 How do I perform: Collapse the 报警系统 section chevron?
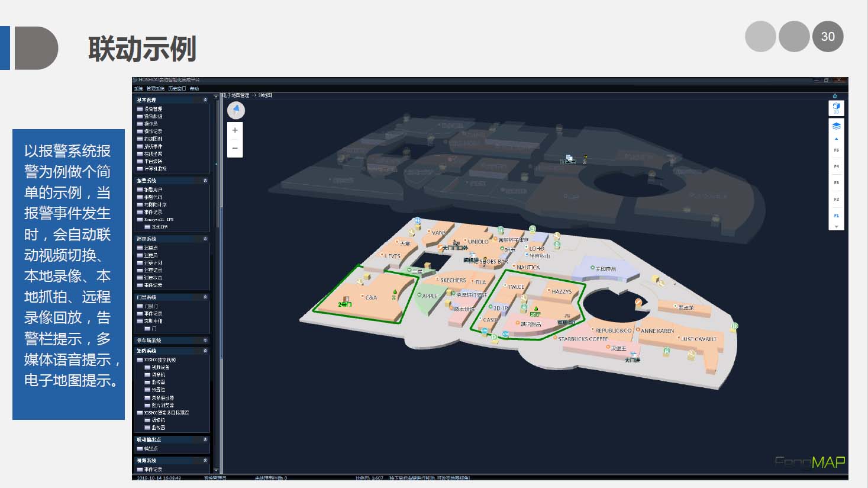click(x=205, y=181)
